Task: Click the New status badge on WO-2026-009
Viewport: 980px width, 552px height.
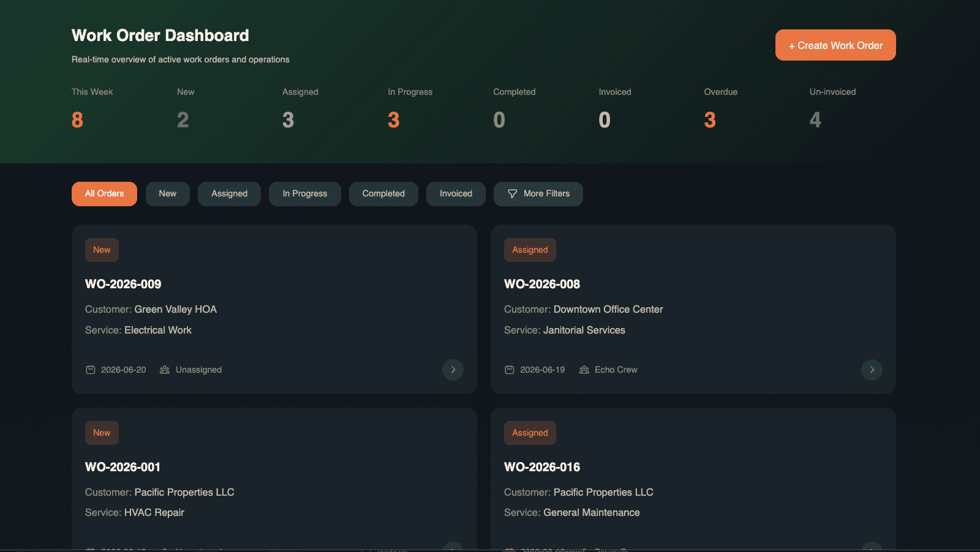Action: (102, 250)
